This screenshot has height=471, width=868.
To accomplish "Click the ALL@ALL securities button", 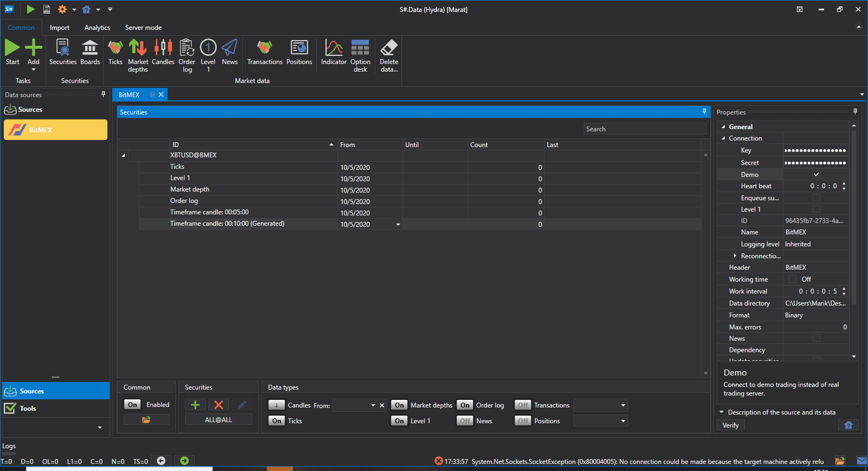I will tap(219, 419).
